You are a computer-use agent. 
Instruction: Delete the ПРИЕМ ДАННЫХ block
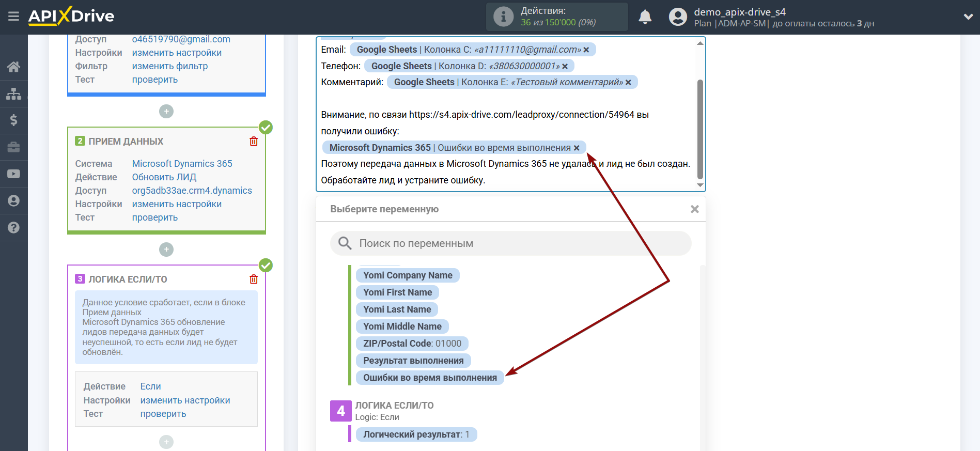click(254, 141)
